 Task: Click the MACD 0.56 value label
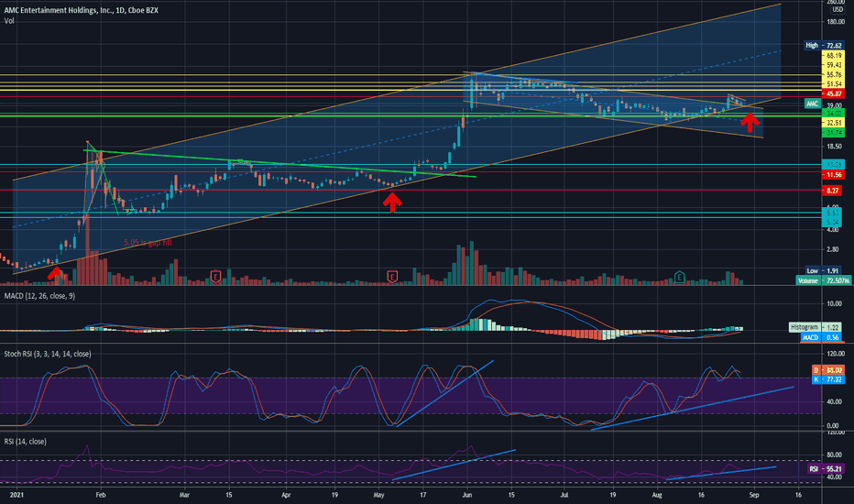(822, 338)
